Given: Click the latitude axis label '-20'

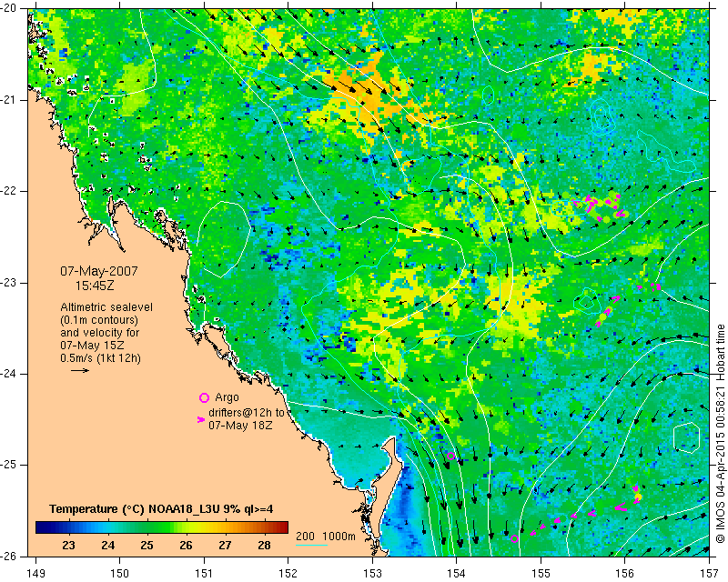Looking at the screenshot, I should click(8, 9).
